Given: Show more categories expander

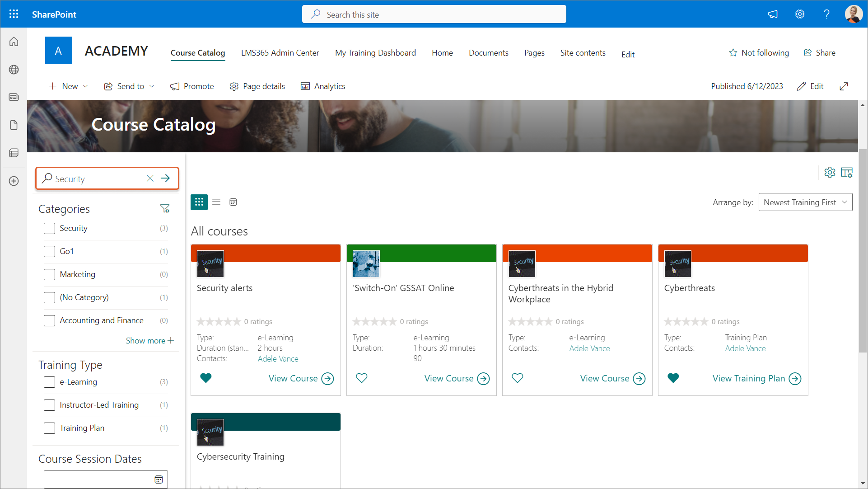Looking at the screenshot, I should [x=149, y=340].
